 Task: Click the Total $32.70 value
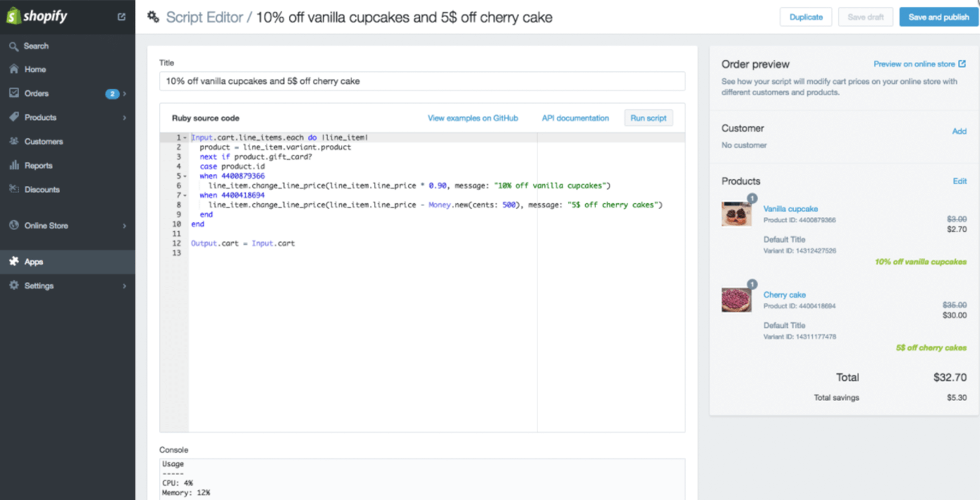point(950,377)
